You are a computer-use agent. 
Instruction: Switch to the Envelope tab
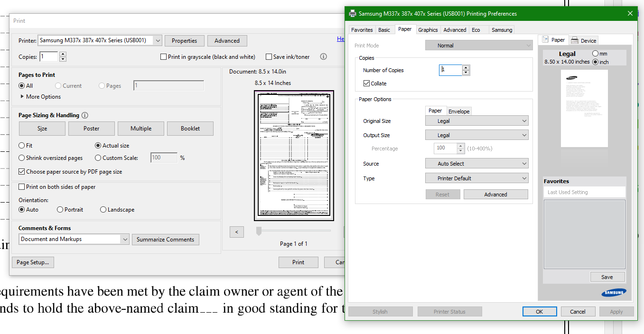(459, 111)
